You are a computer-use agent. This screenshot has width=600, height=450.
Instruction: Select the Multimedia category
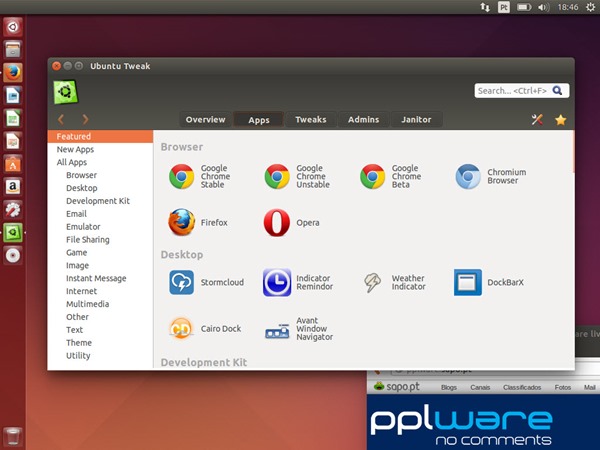(x=100, y=304)
